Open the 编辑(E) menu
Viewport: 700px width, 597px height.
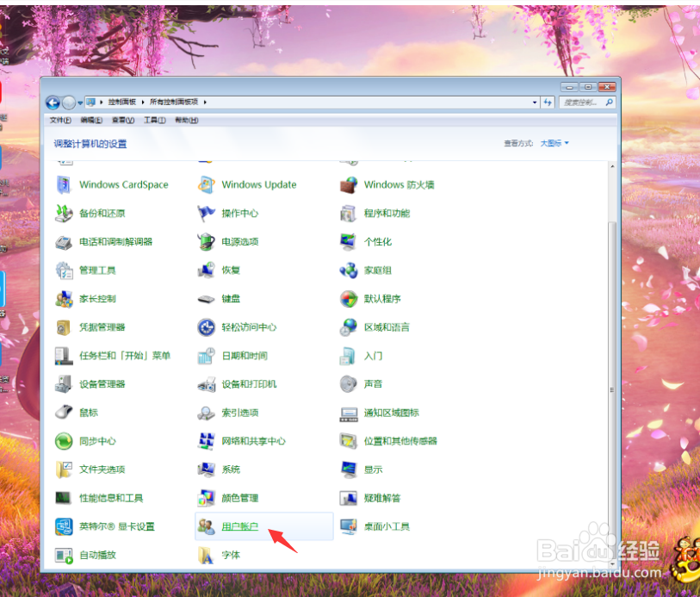91,120
